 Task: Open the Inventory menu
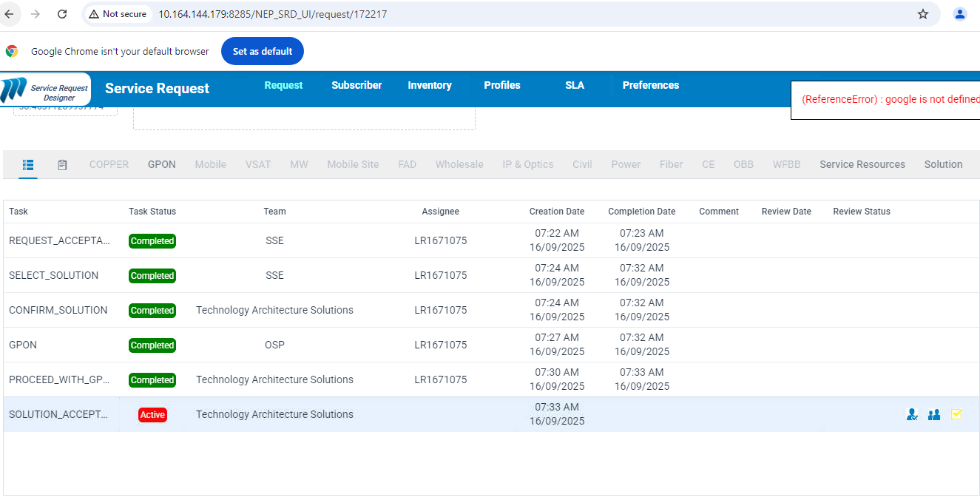point(430,85)
